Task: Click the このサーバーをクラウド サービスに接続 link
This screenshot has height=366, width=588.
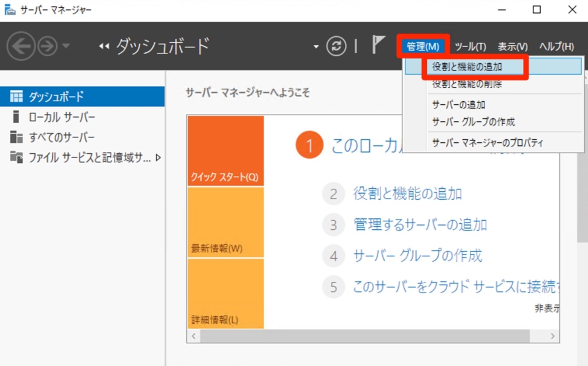Action: (x=456, y=287)
